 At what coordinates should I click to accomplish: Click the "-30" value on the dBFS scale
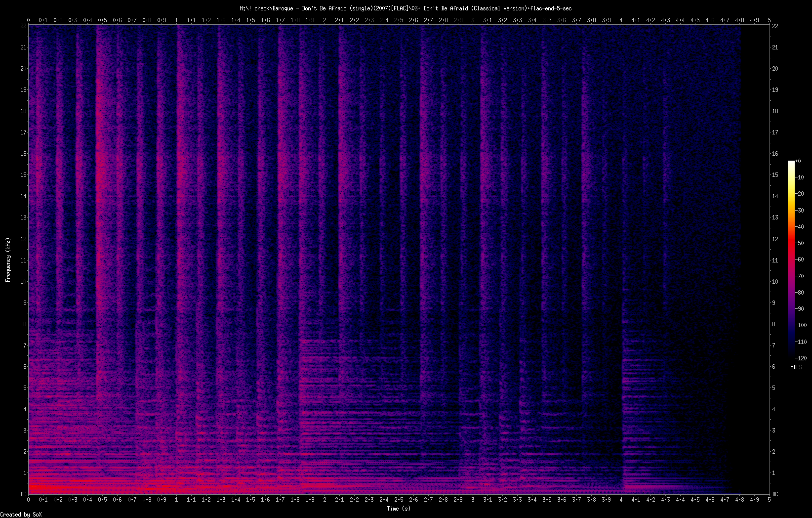pyautogui.click(x=800, y=211)
